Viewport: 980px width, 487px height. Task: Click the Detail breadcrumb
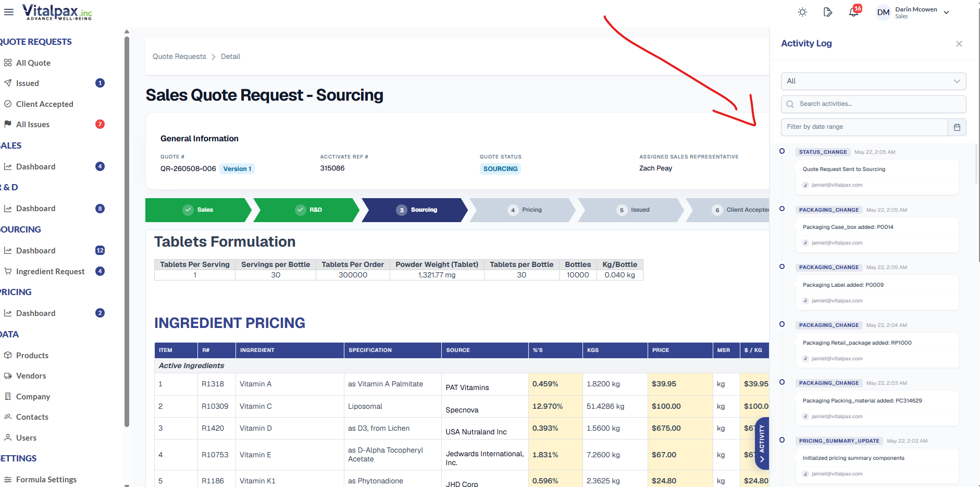click(230, 56)
